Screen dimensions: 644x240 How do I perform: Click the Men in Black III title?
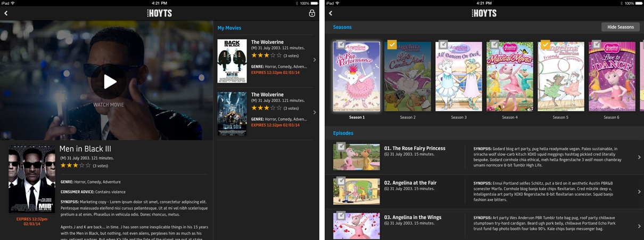tap(85, 149)
